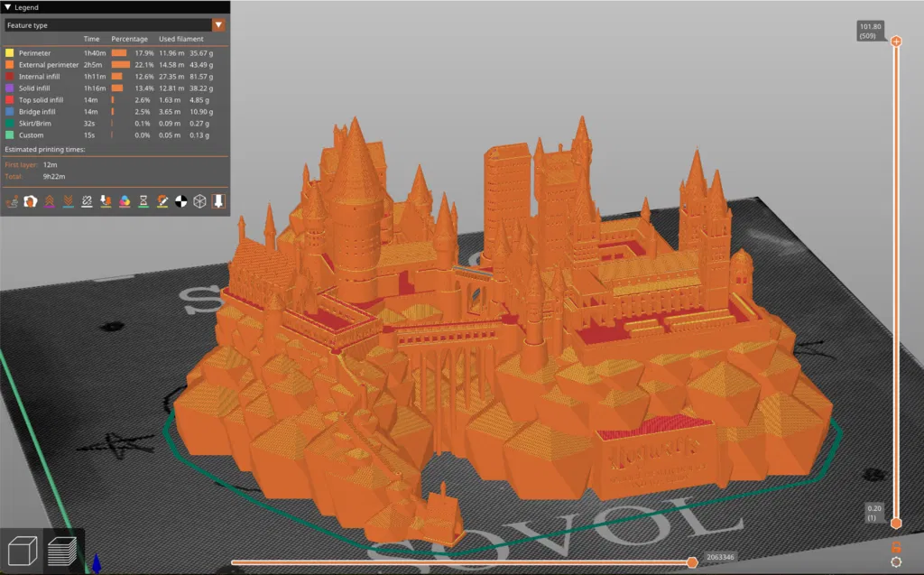Toggle Custom G-codes visibility icon

162,201
